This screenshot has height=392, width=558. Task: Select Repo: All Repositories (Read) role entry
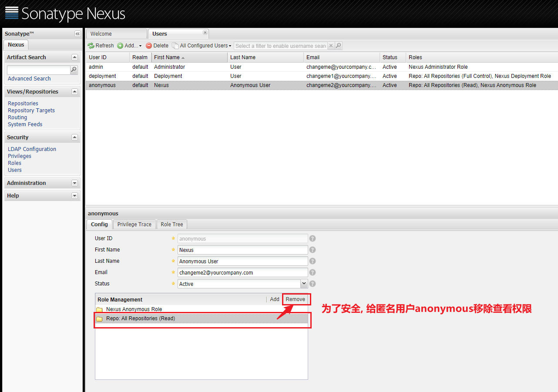click(x=201, y=318)
